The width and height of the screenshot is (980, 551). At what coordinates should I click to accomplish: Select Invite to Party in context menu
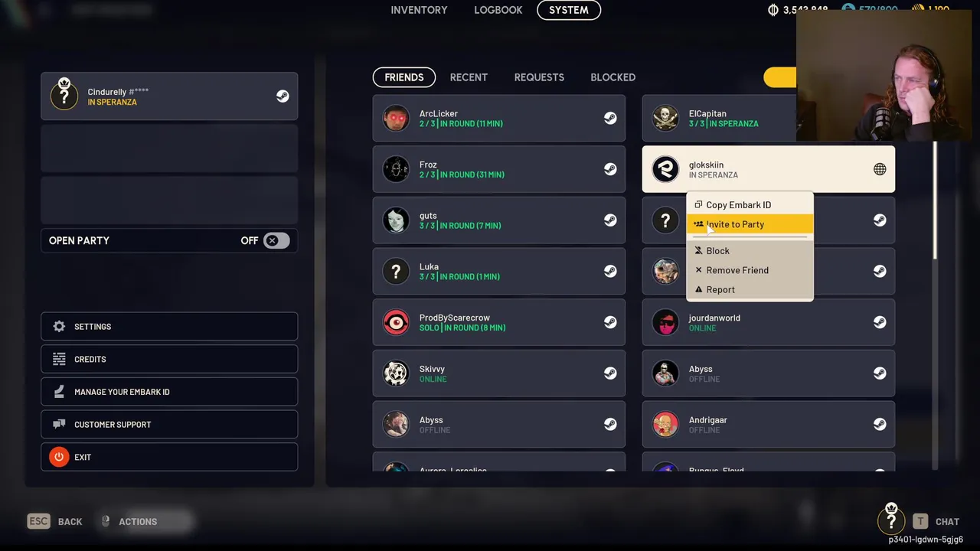(x=750, y=224)
